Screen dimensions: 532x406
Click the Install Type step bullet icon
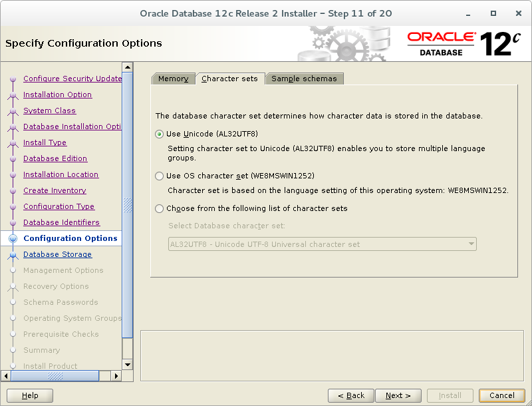pyautogui.click(x=13, y=143)
